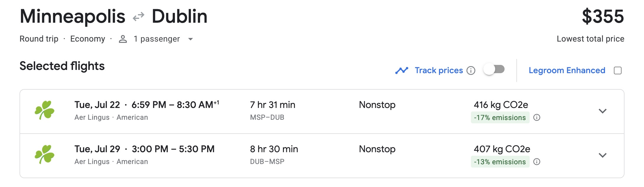Viewport: 644px width, 187px height.
Task: Open emissions info for 407 kg flight
Action: pos(537,162)
